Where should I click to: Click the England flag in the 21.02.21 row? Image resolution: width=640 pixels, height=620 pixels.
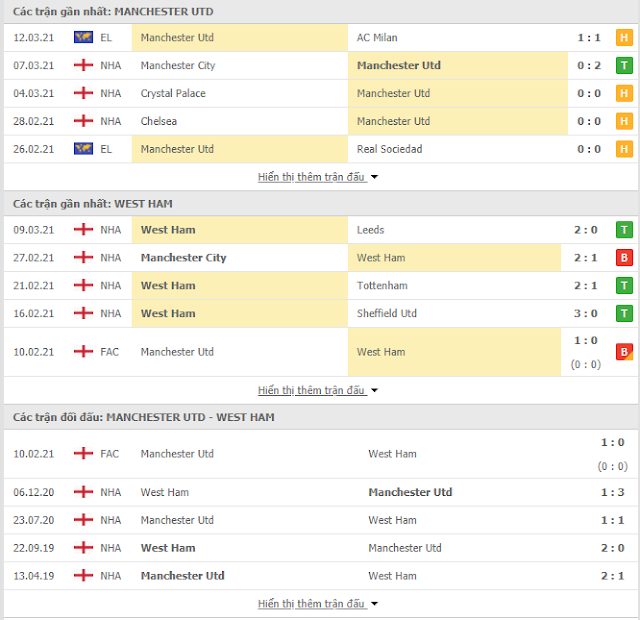83,285
